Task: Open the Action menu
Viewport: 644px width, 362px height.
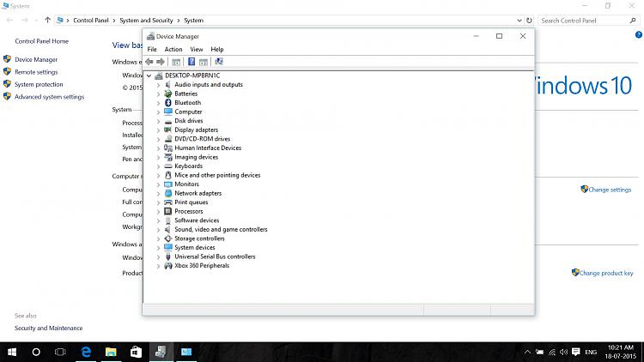Action: 173,49
